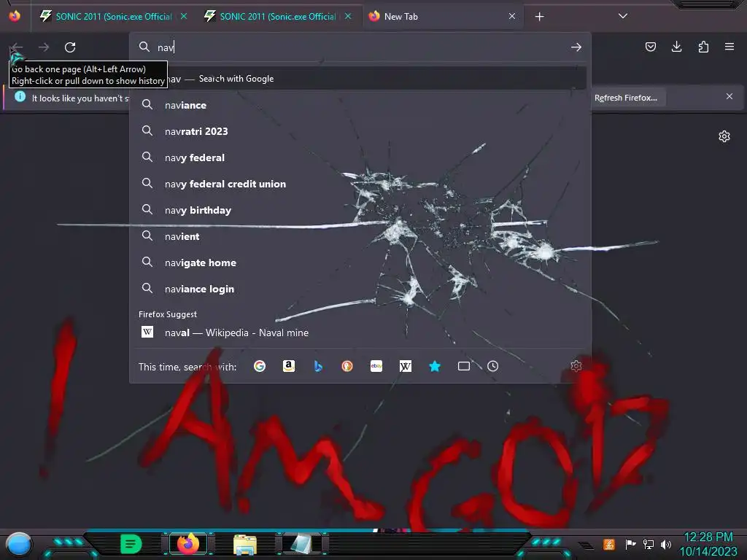Open the notepad-like taskbar app
Viewport: 747px width, 560px height.
click(301, 544)
